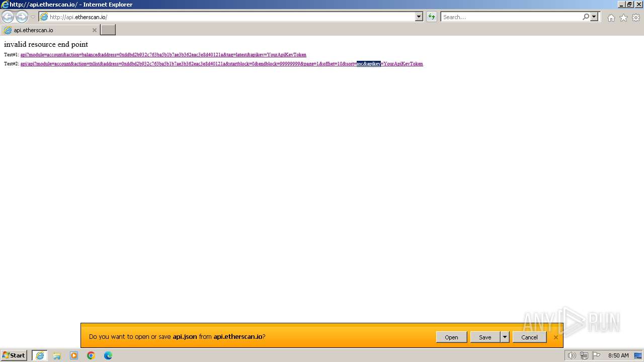Click the address bar showing api.etherscan.io

(226, 17)
